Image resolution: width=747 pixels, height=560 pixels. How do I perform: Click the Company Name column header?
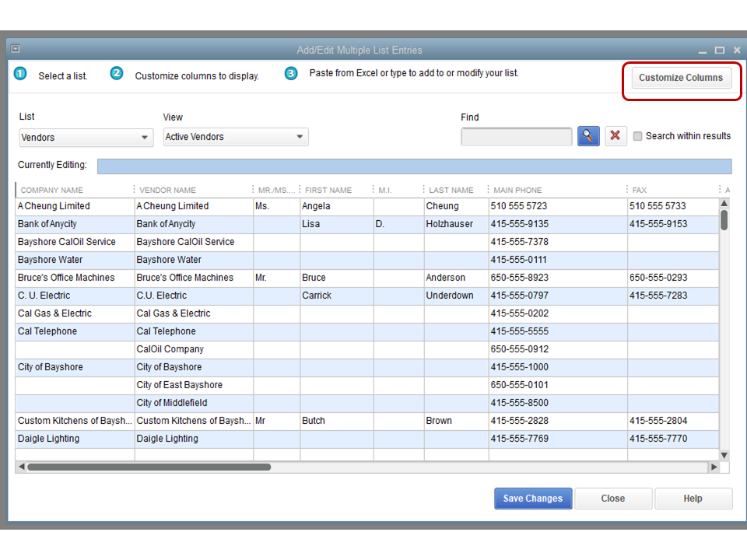[52, 190]
